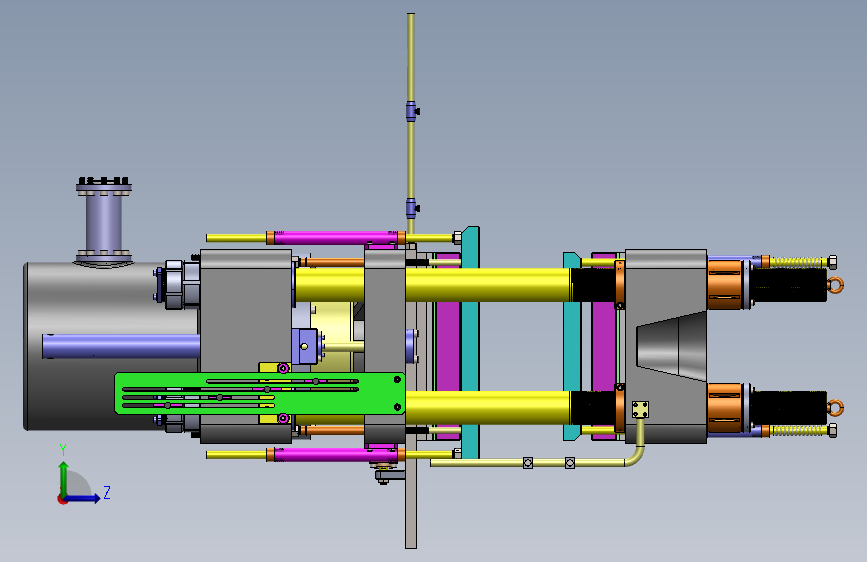Select the upper magenta guide rod

336,238
